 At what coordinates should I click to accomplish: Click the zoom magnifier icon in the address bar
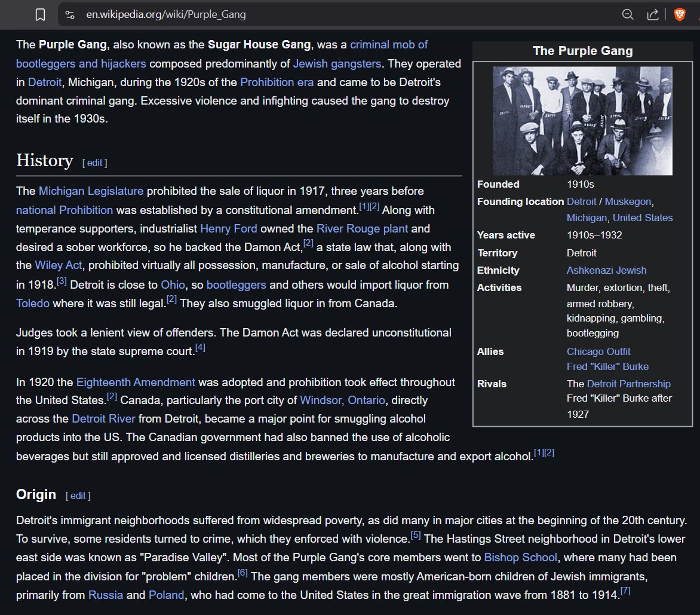coord(628,15)
